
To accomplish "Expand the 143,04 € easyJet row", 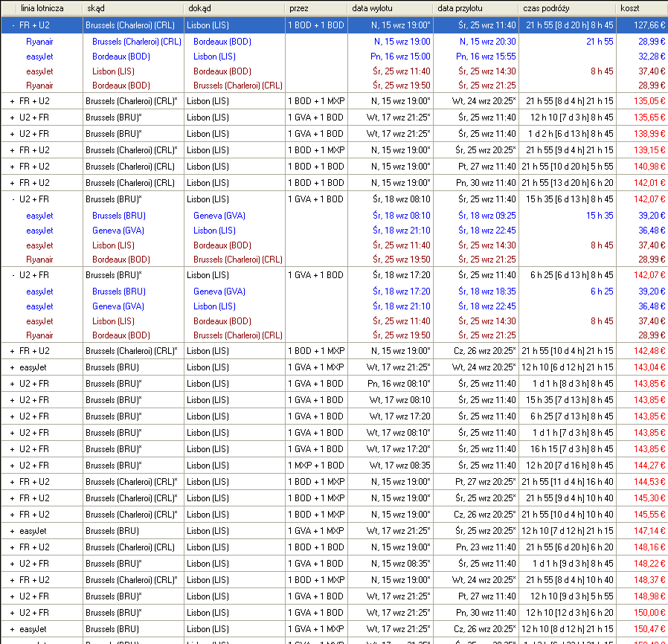I will (x=13, y=367).
